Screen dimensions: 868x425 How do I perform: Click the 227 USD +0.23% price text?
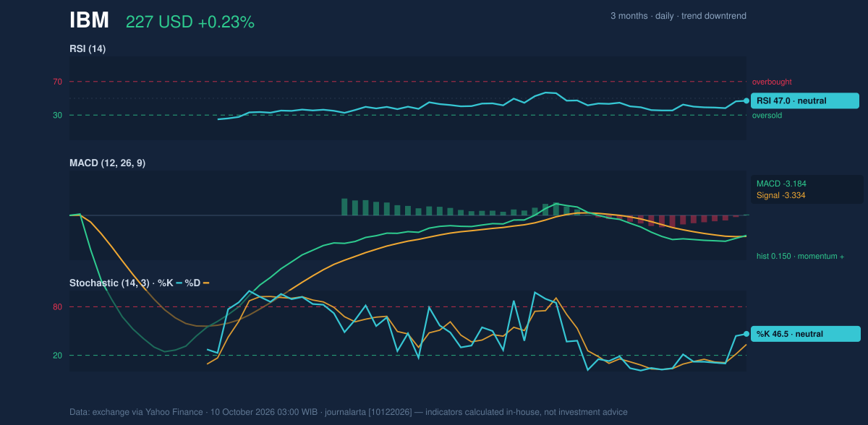(x=190, y=22)
